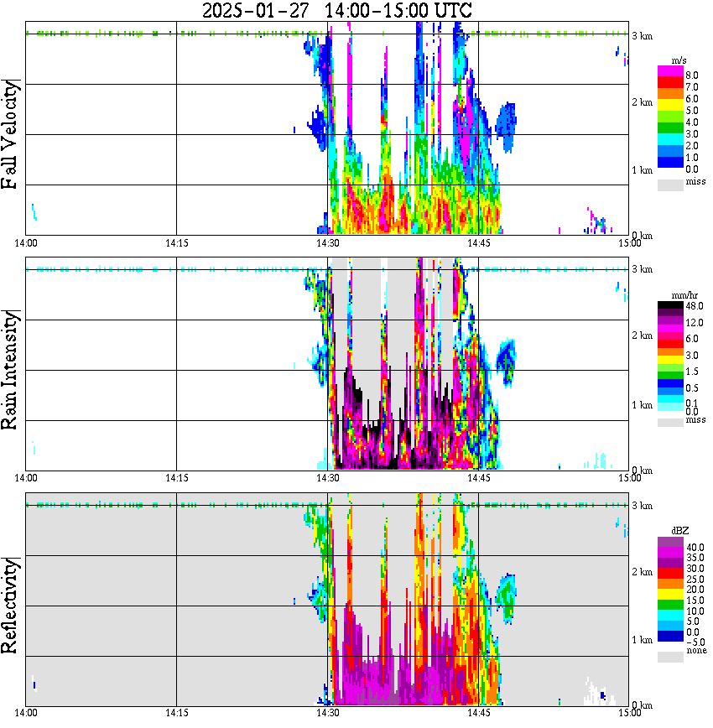Click the '2 km' height label on Fall Velocity plot
The image size is (713, 728).
[x=643, y=102]
